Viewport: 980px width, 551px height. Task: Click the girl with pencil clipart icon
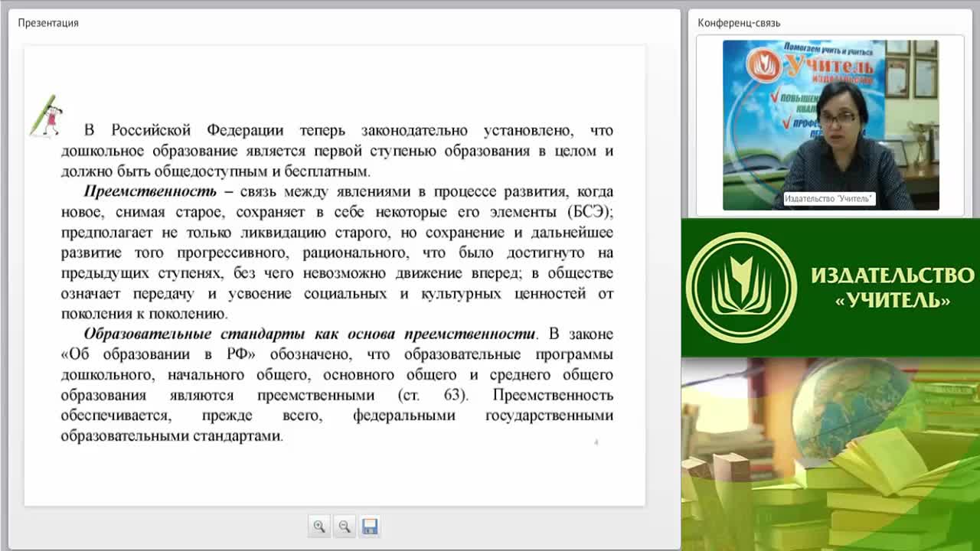tap(45, 116)
